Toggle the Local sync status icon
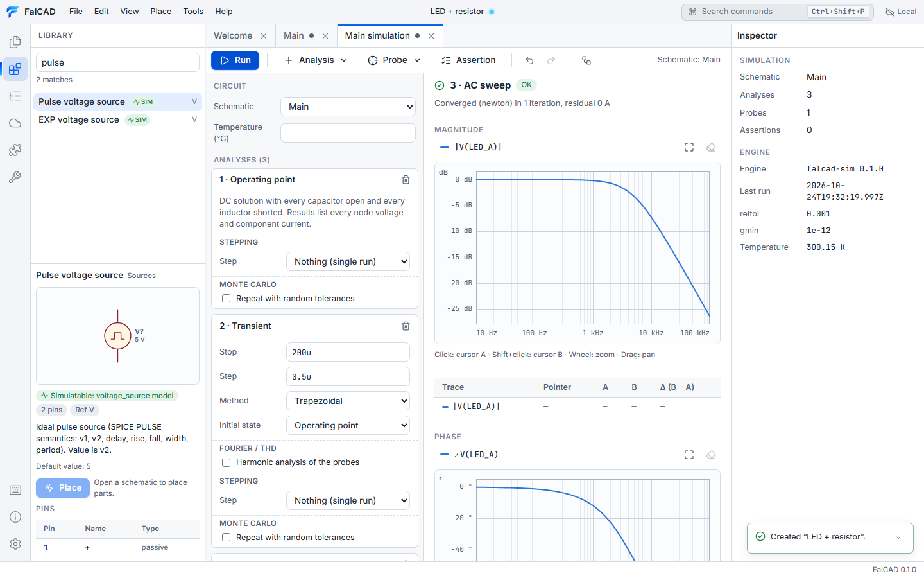Screen dimensions: 924x578 tap(901, 12)
